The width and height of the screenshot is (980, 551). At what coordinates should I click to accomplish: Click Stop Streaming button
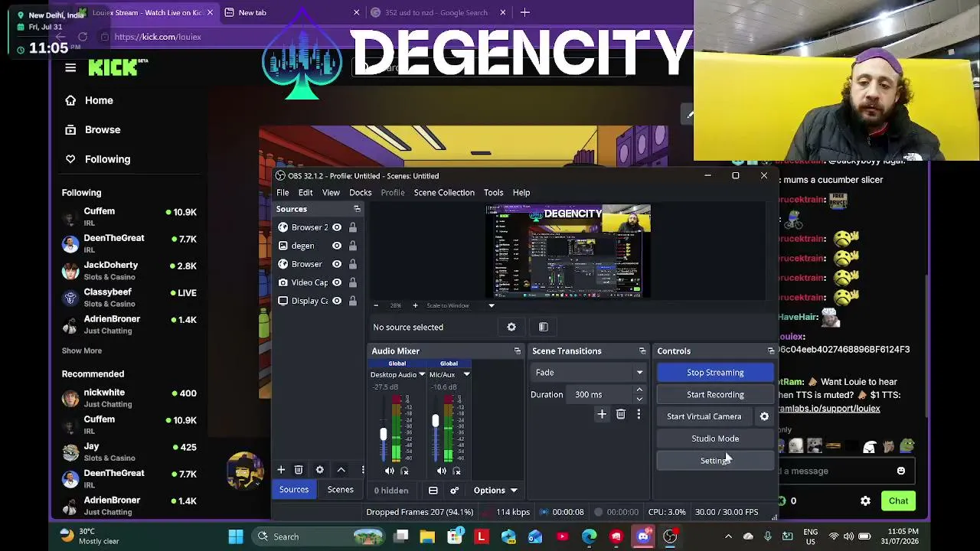click(715, 373)
